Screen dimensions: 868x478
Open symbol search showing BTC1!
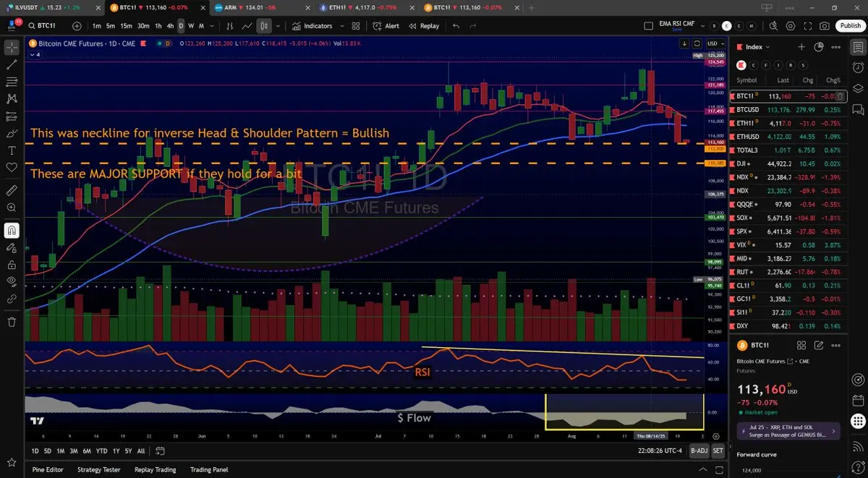48,25
